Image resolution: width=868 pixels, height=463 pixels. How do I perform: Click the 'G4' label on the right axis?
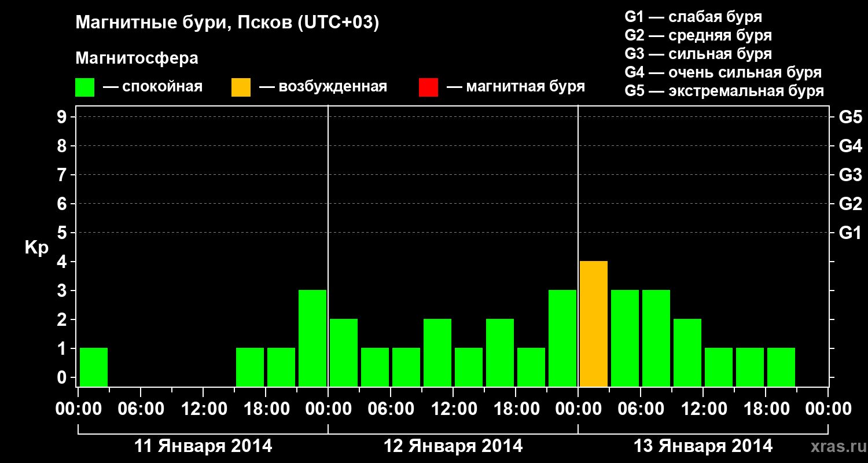pyautogui.click(x=851, y=146)
